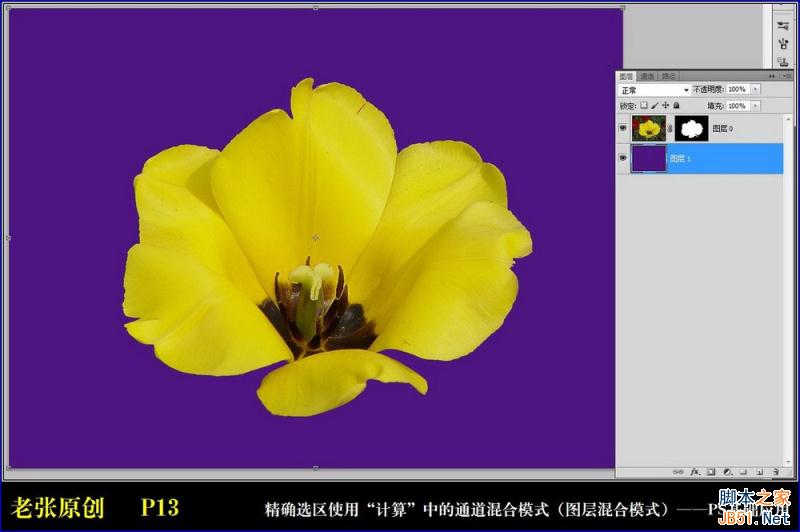Click layers list scroll down arrow
The image size is (800, 532).
789,462
